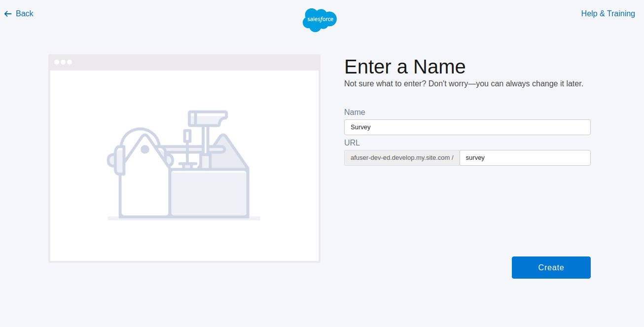
Task: Focus the Name input field containing Survey
Action: [x=467, y=127]
